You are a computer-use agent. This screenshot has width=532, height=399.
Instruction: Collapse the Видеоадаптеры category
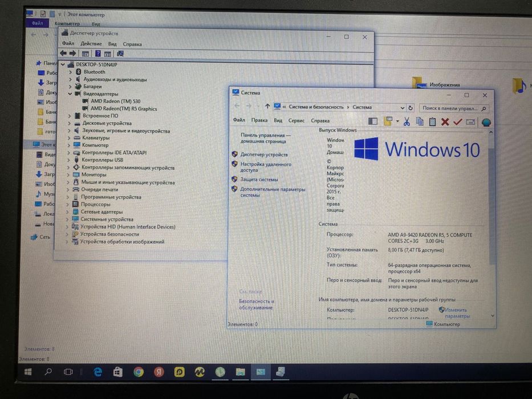[x=70, y=94]
